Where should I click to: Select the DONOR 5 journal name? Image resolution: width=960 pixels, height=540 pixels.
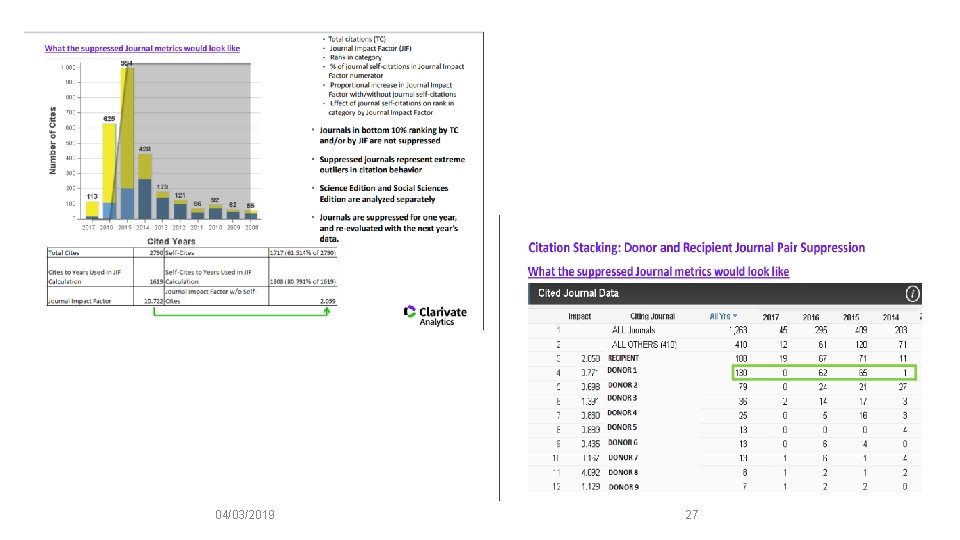point(622,427)
